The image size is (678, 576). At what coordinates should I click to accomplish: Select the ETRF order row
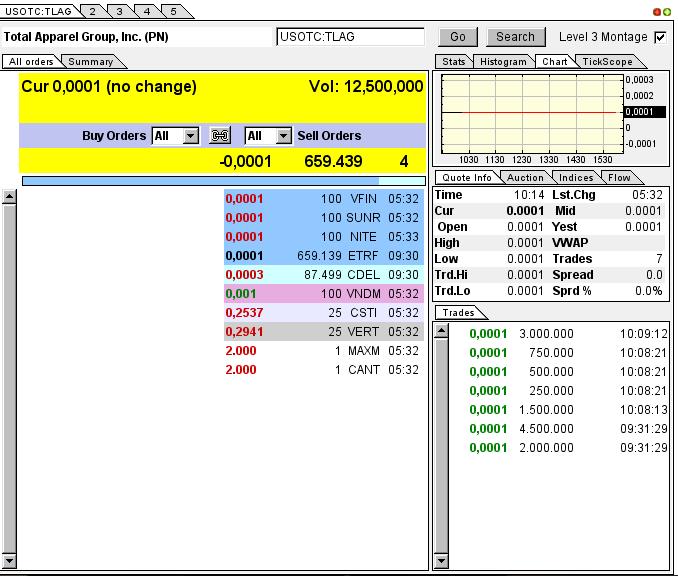point(324,256)
